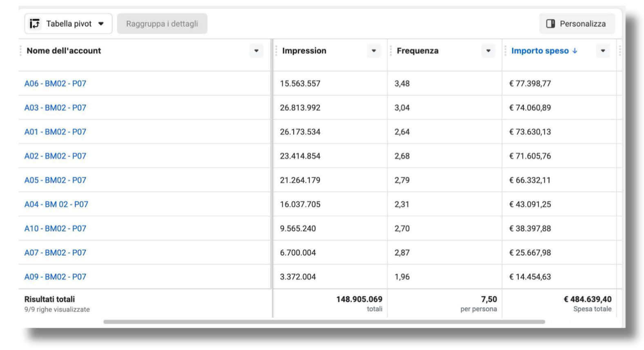Click the Importo speso sort arrow
This screenshot has width=644, height=350.
(575, 51)
